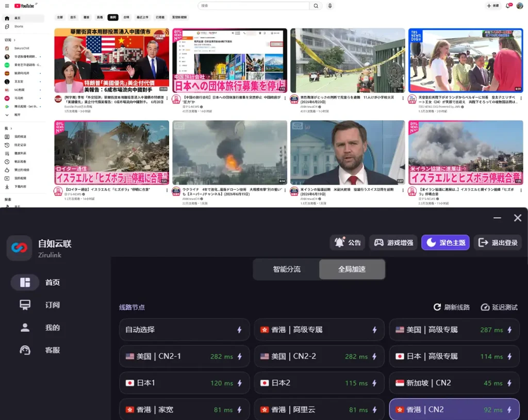
Task: Select the 香港 | 家宽 node
Action: coord(184,409)
